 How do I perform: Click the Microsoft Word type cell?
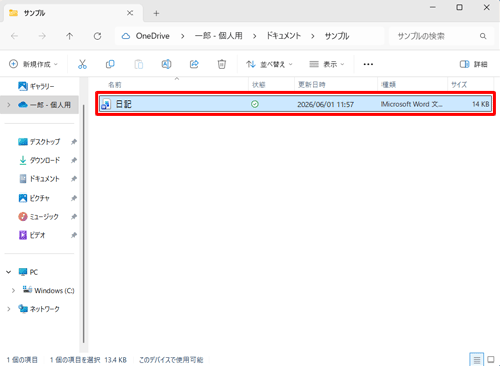pos(412,104)
